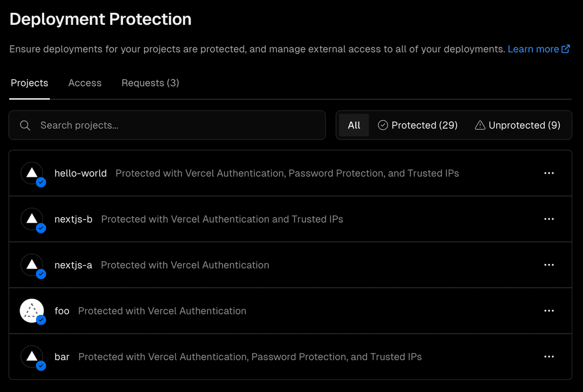Click the shield icon on the Protected filter
Image resolution: width=583 pixels, height=392 pixels.
383,125
